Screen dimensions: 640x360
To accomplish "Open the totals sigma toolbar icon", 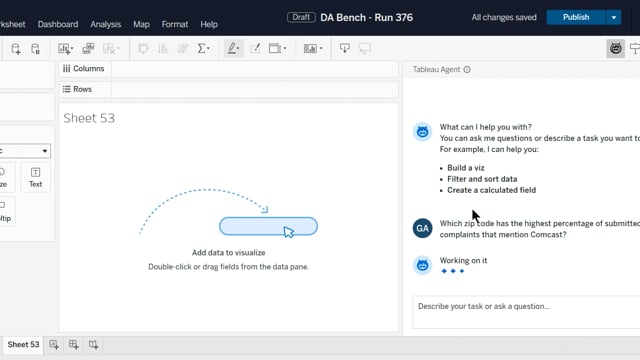I will coord(203,49).
